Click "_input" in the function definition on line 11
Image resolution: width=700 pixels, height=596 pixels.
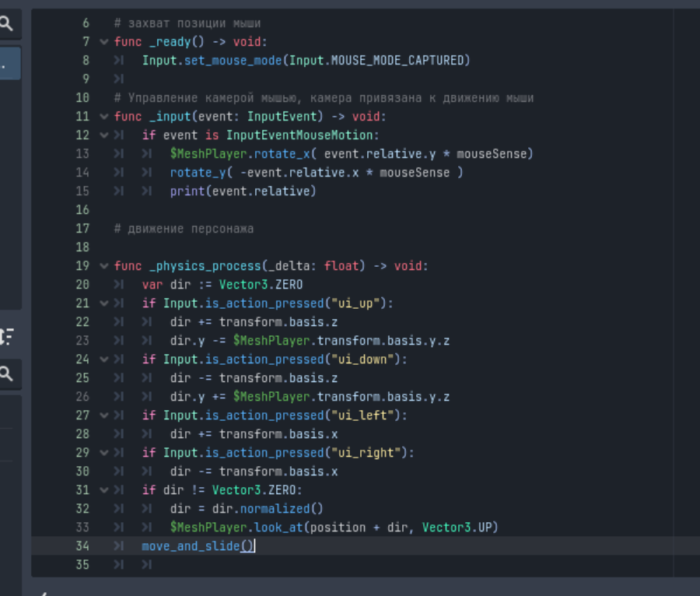(x=170, y=117)
